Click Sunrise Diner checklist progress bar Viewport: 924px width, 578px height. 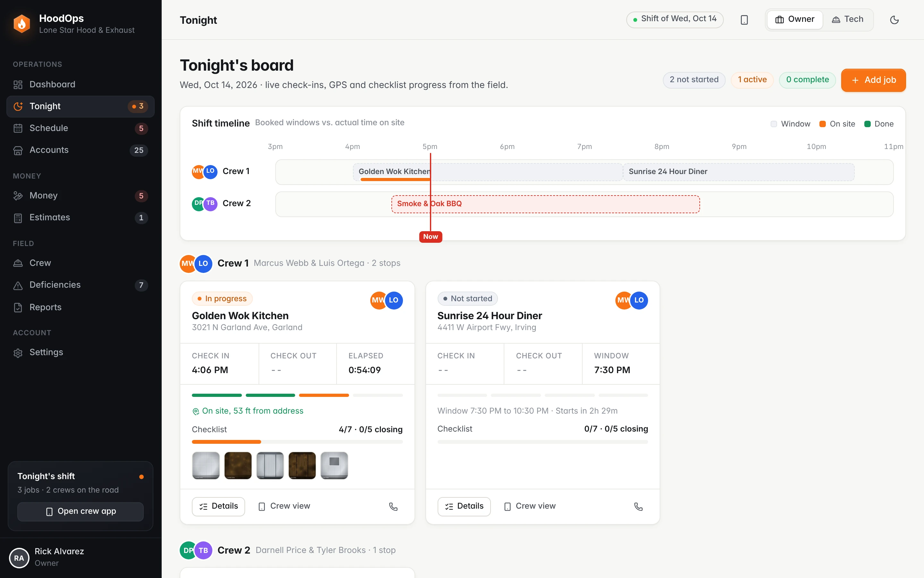coord(543,442)
